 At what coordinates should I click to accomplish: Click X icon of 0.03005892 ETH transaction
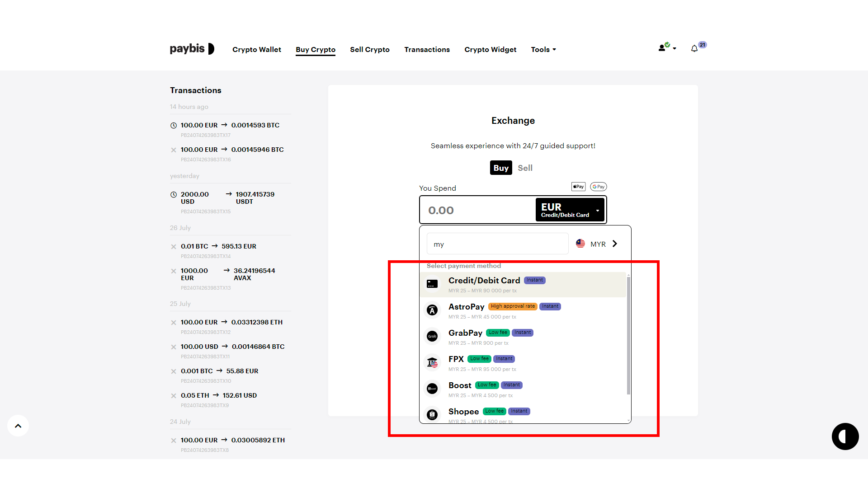coord(174,441)
